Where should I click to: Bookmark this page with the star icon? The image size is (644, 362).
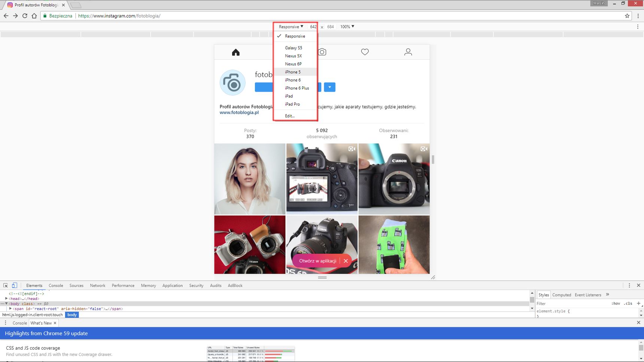pos(627,16)
